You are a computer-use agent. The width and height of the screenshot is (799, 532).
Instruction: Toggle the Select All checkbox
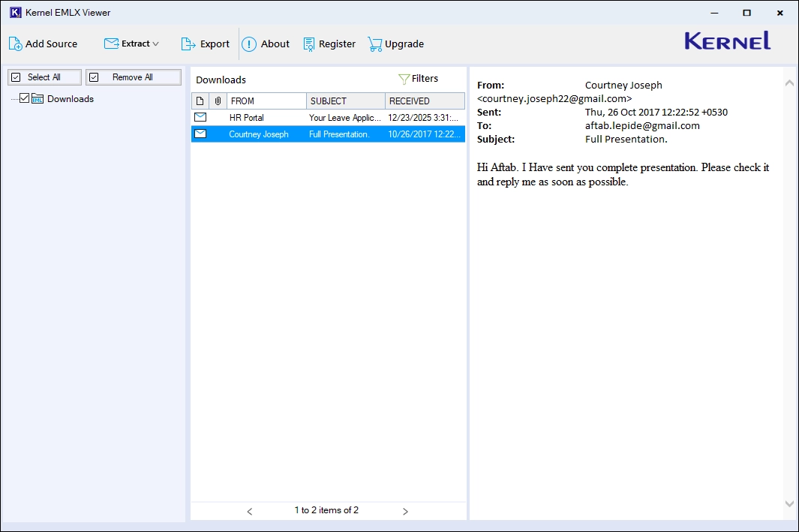pyautogui.click(x=16, y=77)
